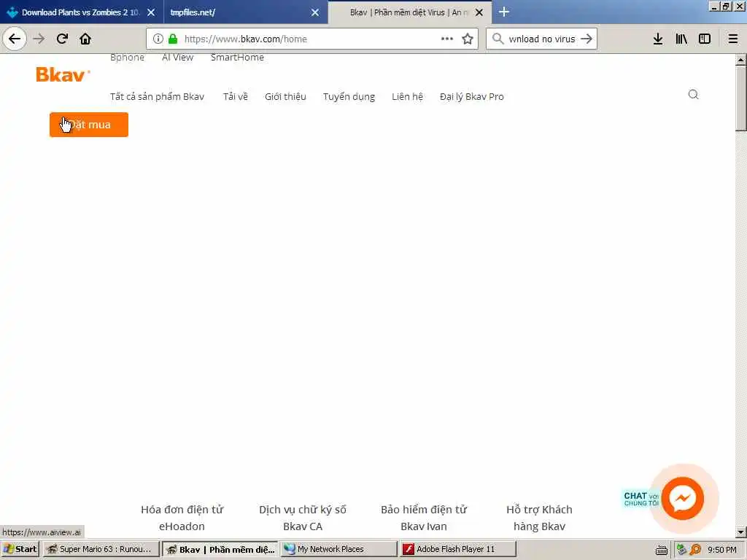Image resolution: width=747 pixels, height=560 pixels.
Task: Open the Downloads panel
Action: [658, 39]
